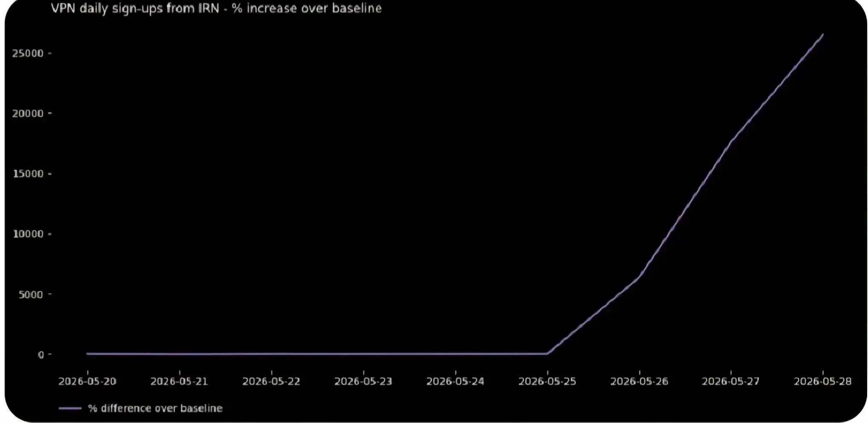Viewport: 868px width, 423px height.
Task: Select the 2026-05-28 x-axis date label
Action: click(x=822, y=381)
